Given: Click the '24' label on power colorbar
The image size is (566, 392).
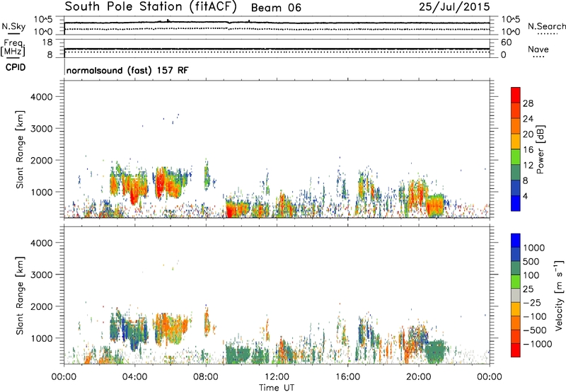Looking at the screenshot, I should coord(528,119).
